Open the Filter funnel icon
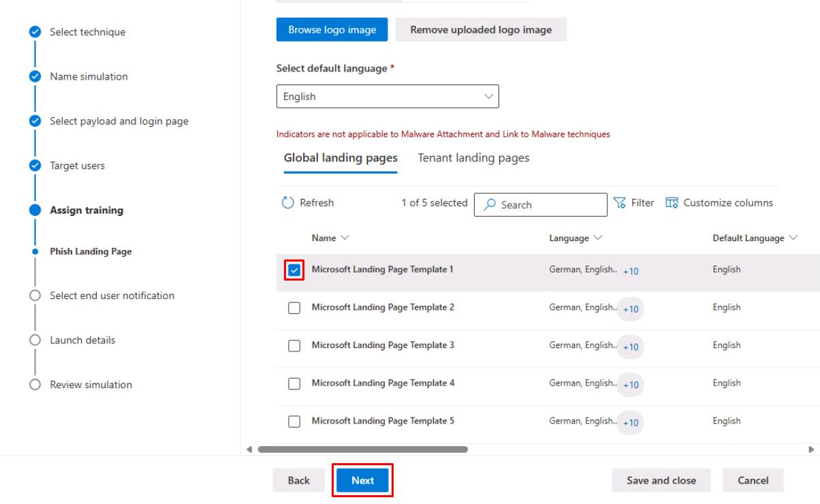The height and width of the screenshot is (504, 820). point(619,203)
